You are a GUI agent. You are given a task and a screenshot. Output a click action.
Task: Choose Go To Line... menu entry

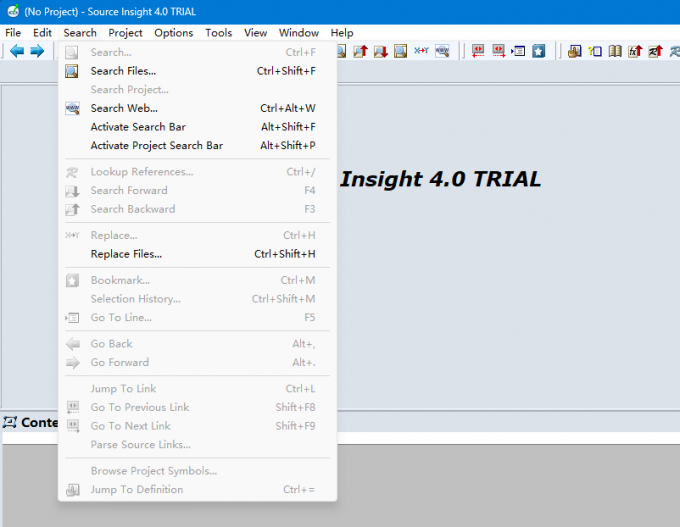[197, 318]
